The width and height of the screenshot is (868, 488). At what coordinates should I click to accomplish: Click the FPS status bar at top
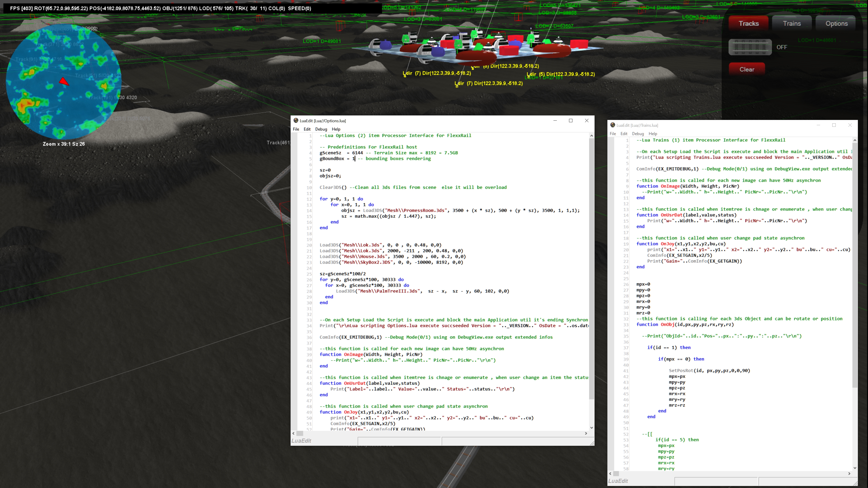[192, 8]
